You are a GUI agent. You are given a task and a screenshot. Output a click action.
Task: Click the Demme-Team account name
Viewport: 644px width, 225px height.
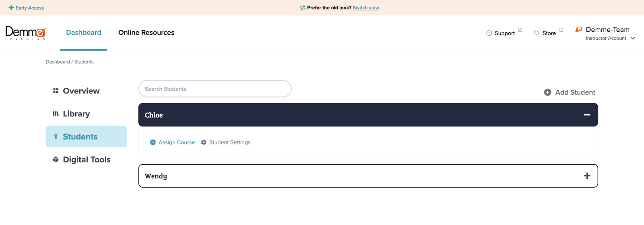point(608,29)
